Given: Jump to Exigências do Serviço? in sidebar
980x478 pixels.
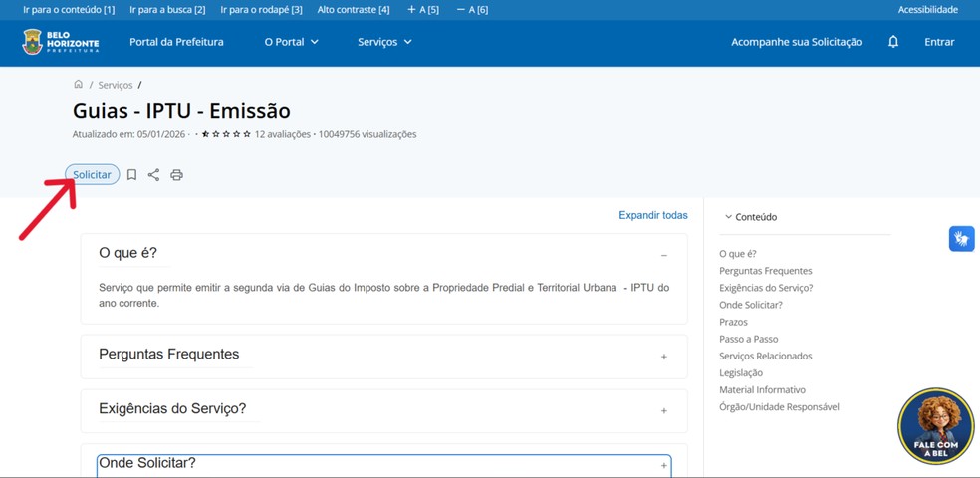Looking at the screenshot, I should pyautogui.click(x=766, y=288).
